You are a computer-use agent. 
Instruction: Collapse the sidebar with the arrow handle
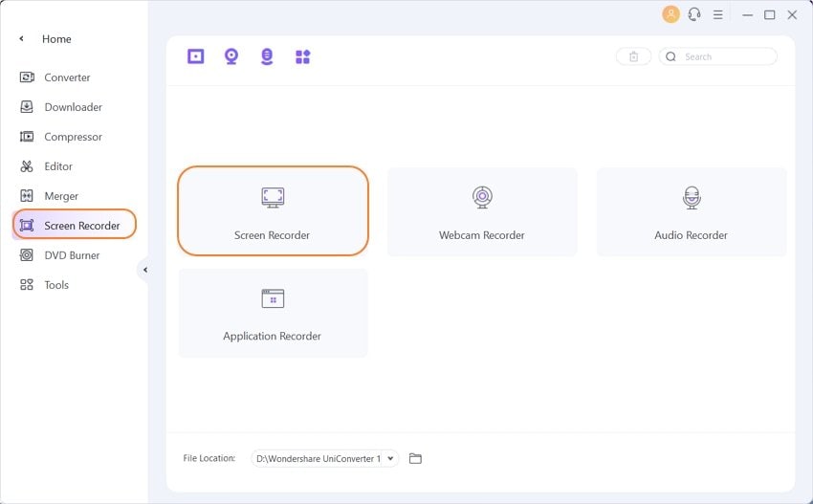145,270
